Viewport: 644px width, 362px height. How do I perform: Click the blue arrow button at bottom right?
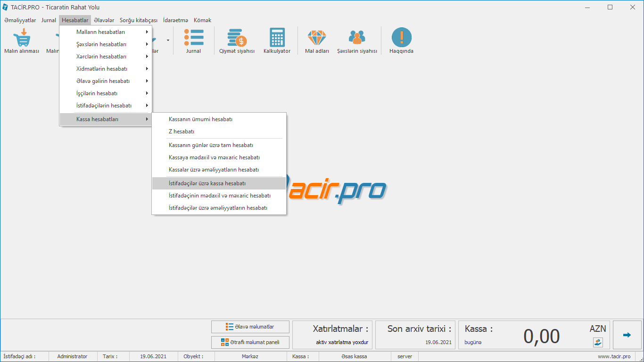click(627, 335)
